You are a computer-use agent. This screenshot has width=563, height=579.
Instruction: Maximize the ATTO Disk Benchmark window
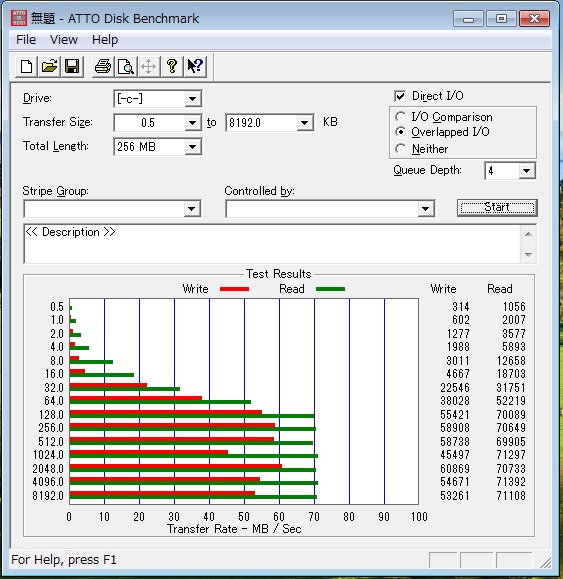pyautogui.click(x=501, y=19)
